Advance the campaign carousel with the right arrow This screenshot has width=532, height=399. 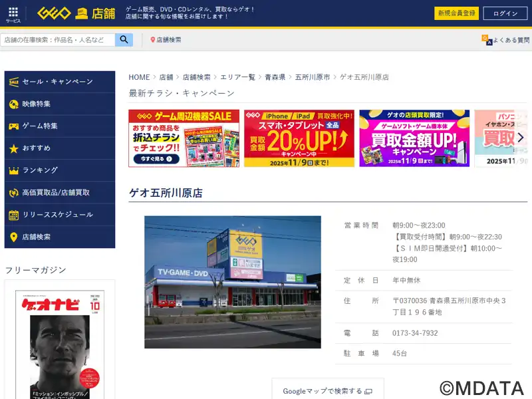(521, 138)
